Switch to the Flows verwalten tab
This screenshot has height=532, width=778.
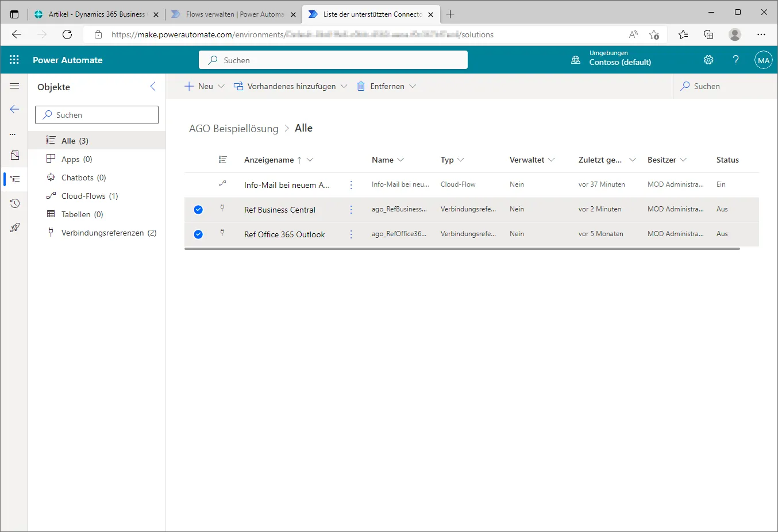[x=234, y=14]
